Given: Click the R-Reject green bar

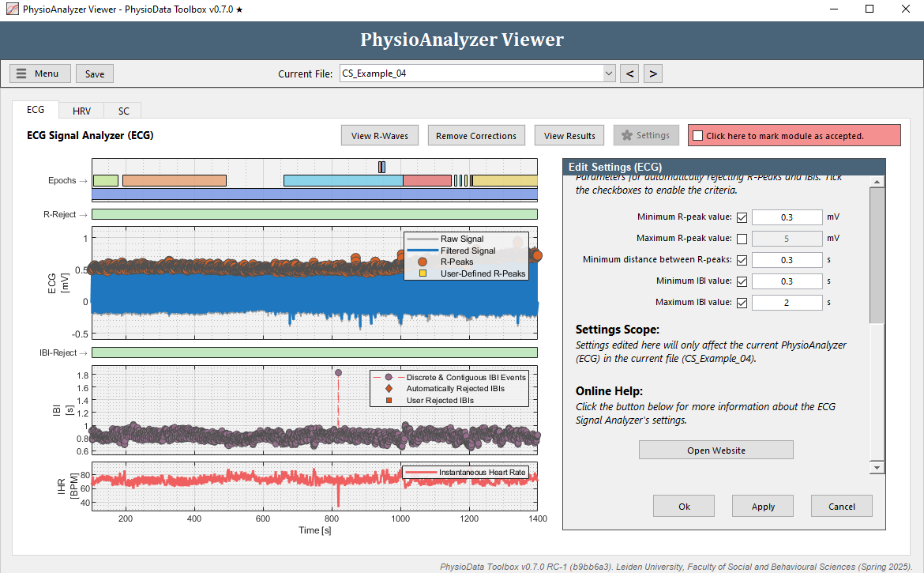Looking at the screenshot, I should click(314, 215).
